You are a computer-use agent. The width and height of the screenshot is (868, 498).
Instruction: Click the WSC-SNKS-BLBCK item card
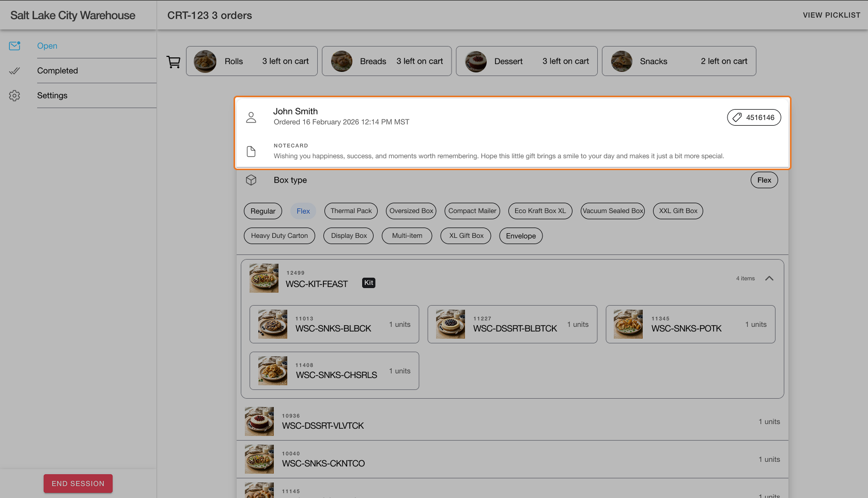(334, 324)
